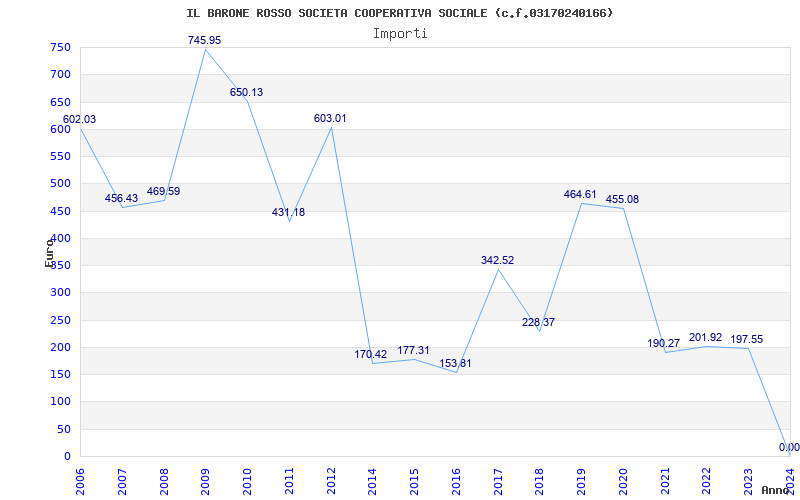Click the 450 tick on the Euro axis
The height and width of the screenshot is (500, 800).
coord(60,211)
